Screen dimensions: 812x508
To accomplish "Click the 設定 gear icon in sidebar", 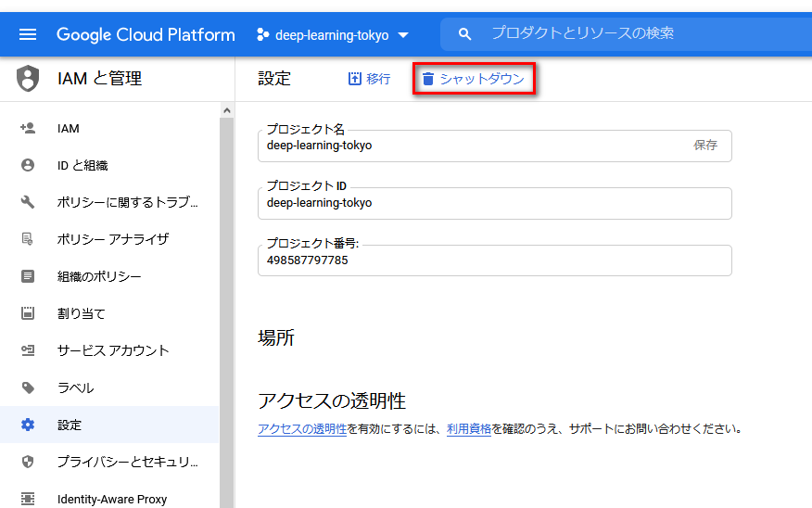I will coord(28,425).
